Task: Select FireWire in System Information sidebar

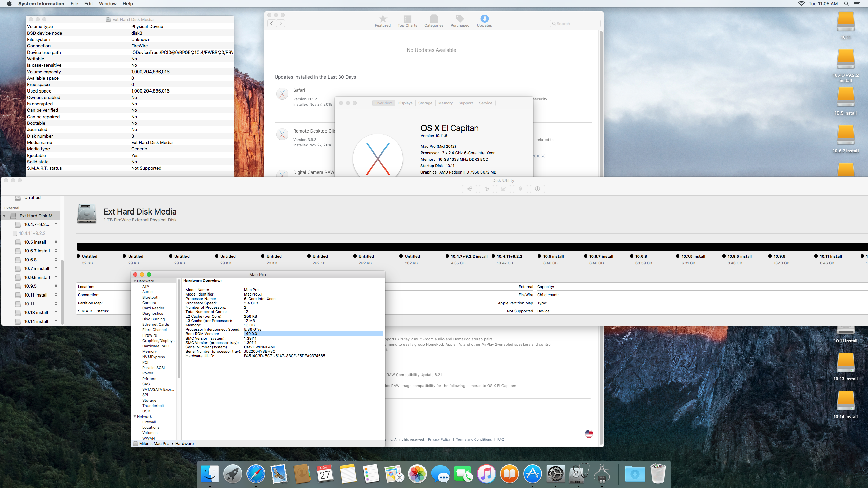Action: click(150, 335)
